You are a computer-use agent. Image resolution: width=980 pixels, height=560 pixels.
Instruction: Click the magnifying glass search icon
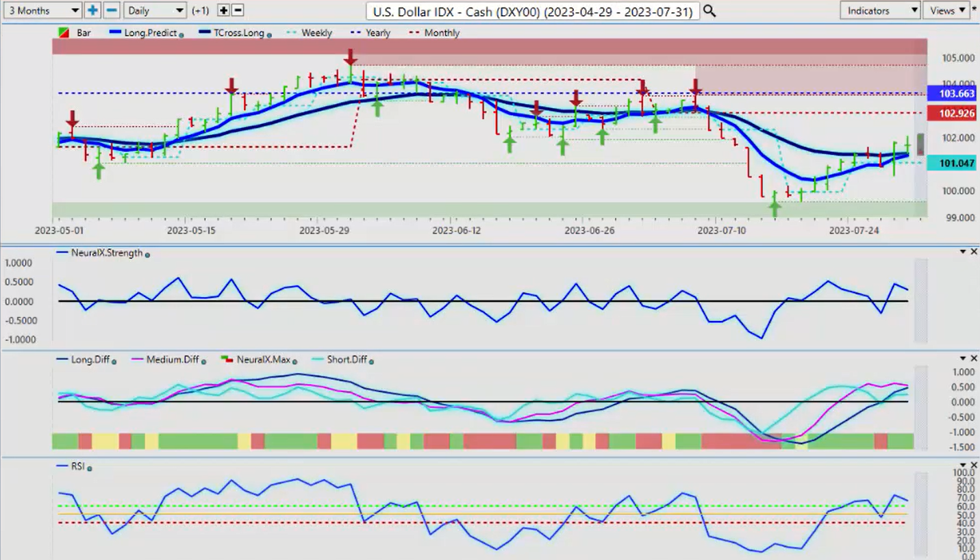pyautogui.click(x=709, y=11)
